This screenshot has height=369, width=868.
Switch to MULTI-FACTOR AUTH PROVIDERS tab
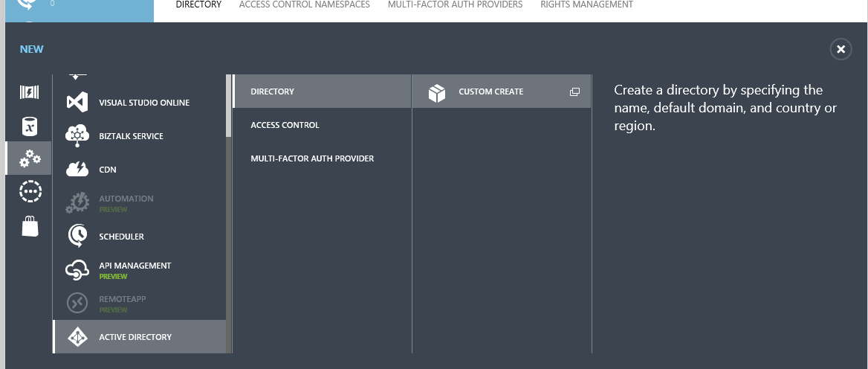(x=455, y=4)
